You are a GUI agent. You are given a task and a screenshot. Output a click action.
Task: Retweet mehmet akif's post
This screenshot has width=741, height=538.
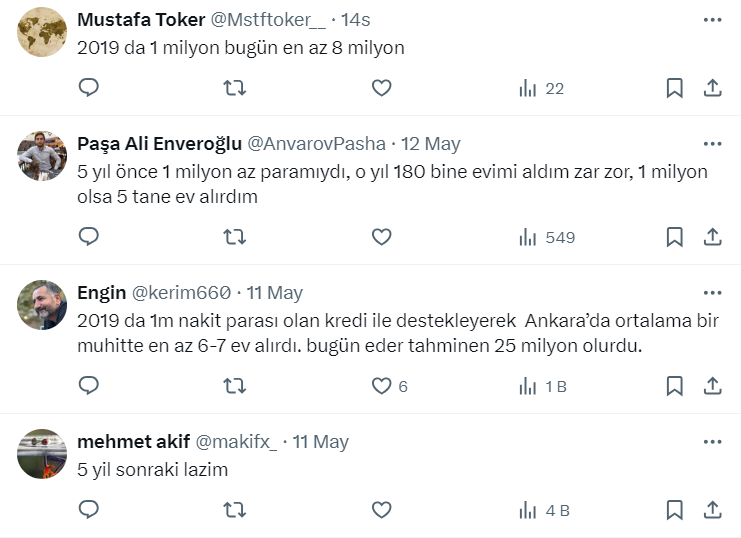234,510
